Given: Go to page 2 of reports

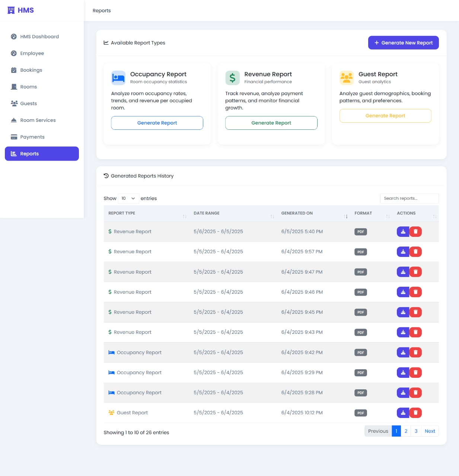Looking at the screenshot, I should click(406, 431).
